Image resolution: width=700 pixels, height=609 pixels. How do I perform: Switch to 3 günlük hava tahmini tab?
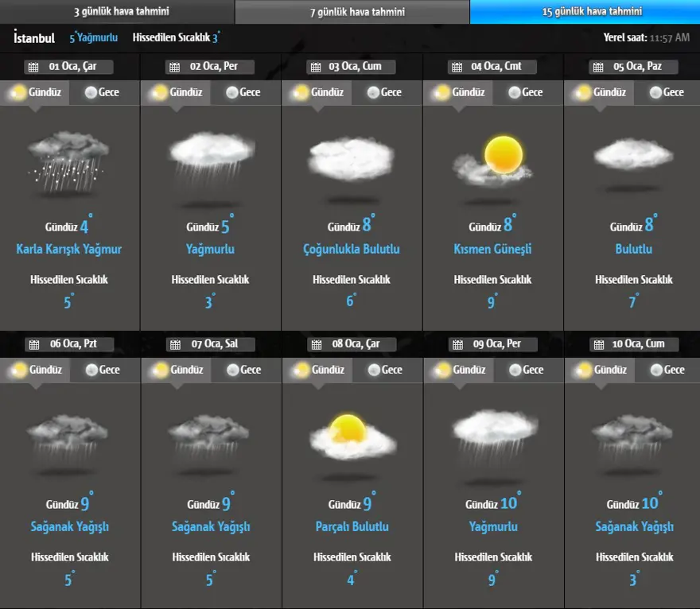click(x=117, y=12)
